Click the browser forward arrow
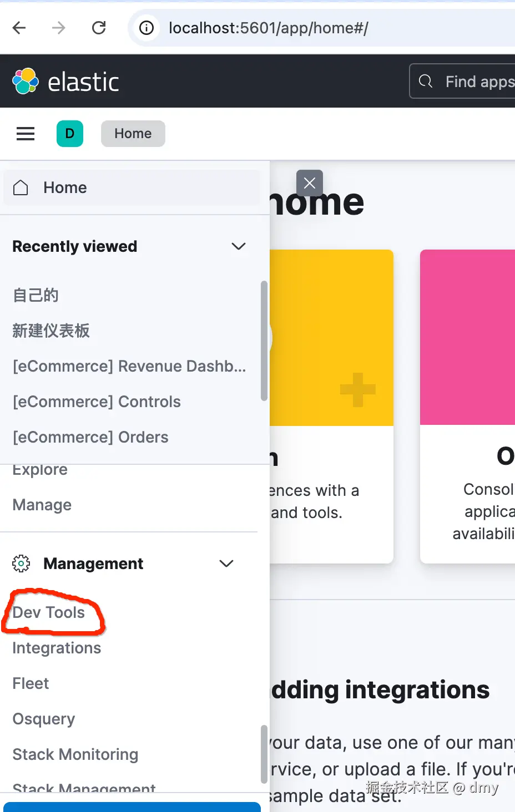515x812 pixels. pyautogui.click(x=59, y=28)
